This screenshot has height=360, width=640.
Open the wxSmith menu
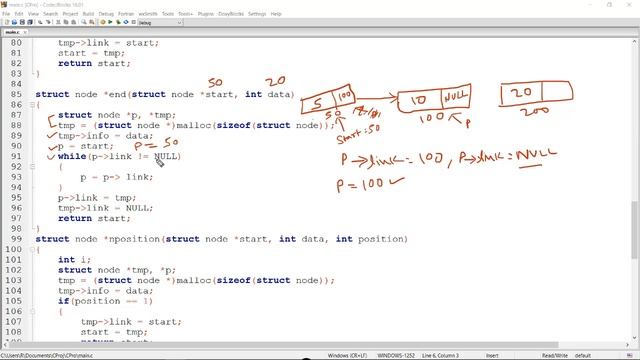click(x=148, y=14)
